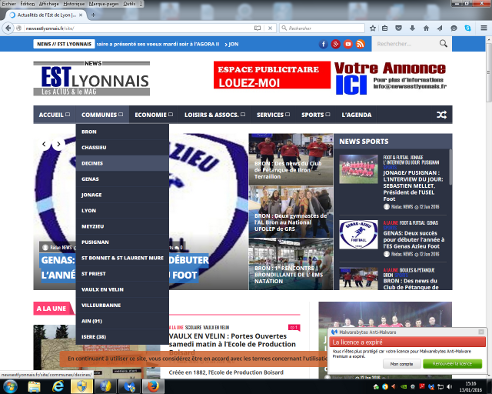Image resolution: width=492 pixels, height=394 pixels.
Task: Select MEYZIEU in the Communes dropdown
Action: pyautogui.click(x=122, y=226)
